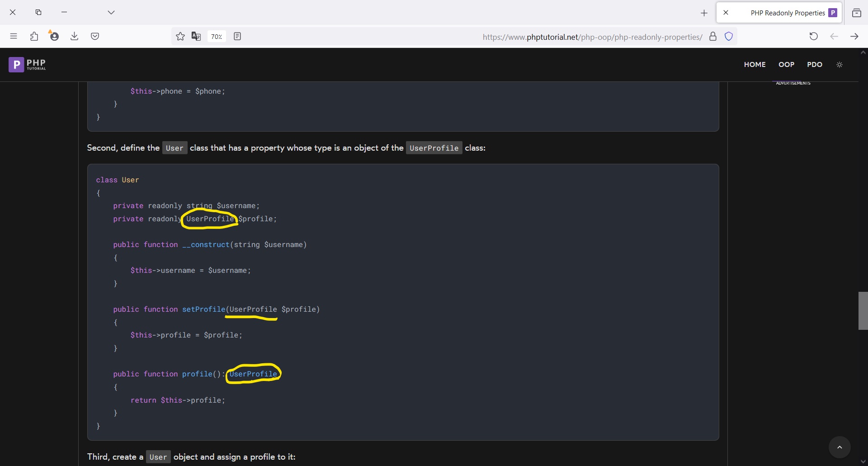868x466 pixels.
Task: Click 'class User' code line
Action: [x=118, y=180]
